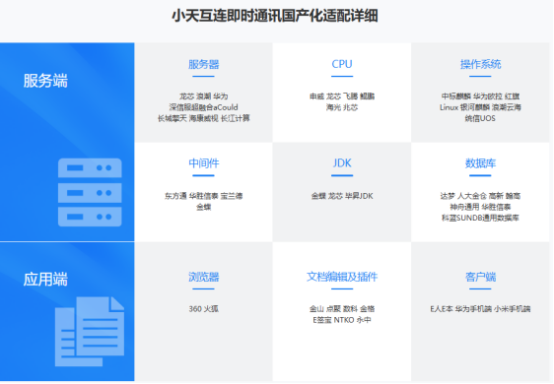
Task: Click the stacked server rack icon
Action: (x=90, y=192)
